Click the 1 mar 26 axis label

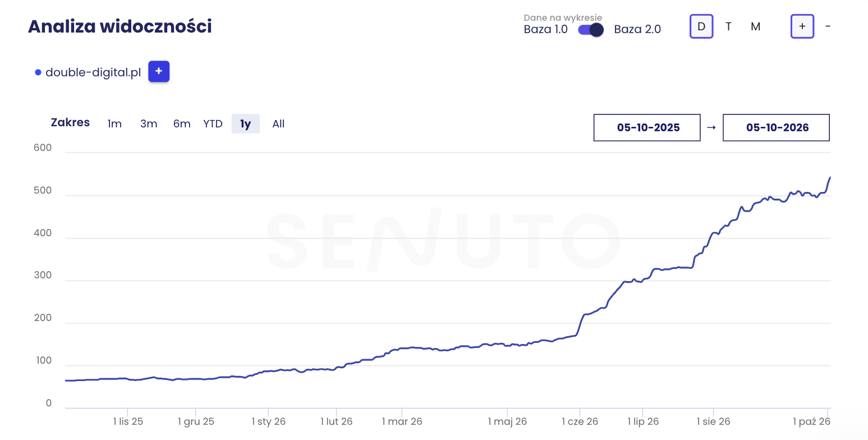(402, 421)
